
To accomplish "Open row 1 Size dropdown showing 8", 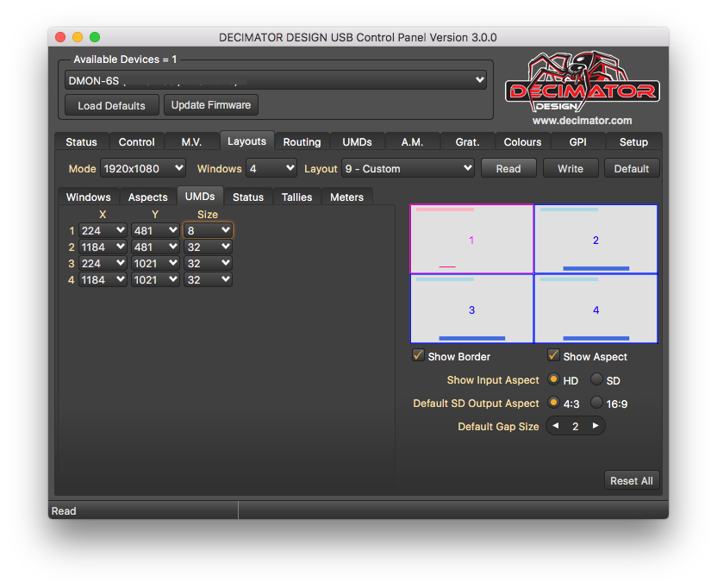I will click(208, 230).
